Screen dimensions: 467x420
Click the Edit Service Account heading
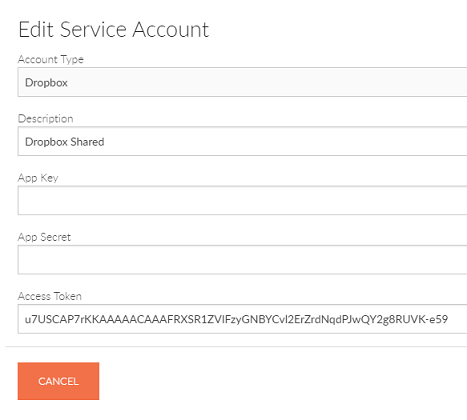pos(114,29)
